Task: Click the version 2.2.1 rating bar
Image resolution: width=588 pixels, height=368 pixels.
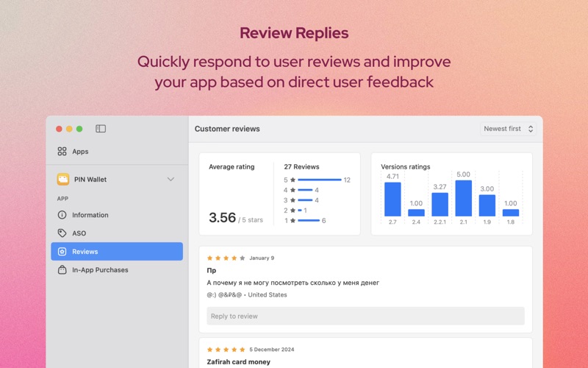Action: [x=440, y=205]
